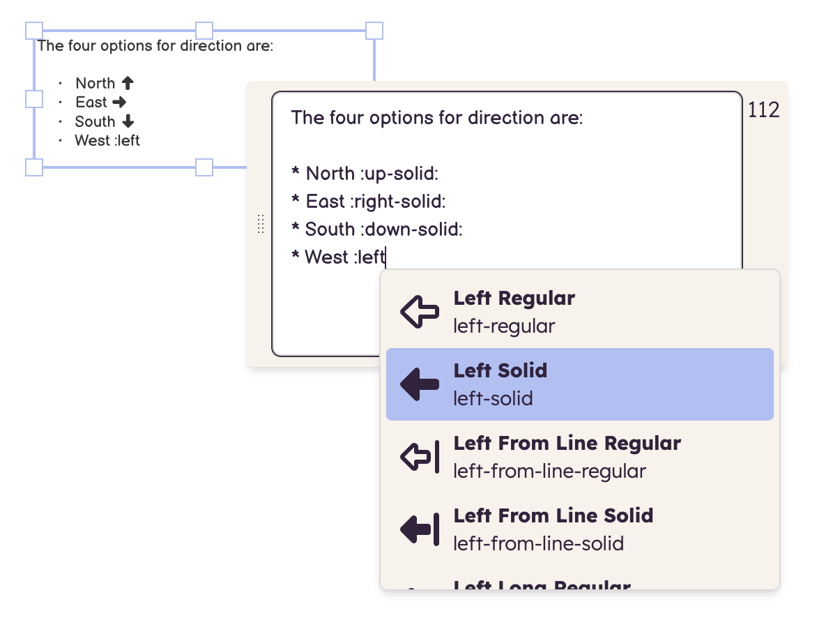Image resolution: width=840 pixels, height=634 pixels.
Task: Click the up arrow icon beside North
Action: point(128,83)
